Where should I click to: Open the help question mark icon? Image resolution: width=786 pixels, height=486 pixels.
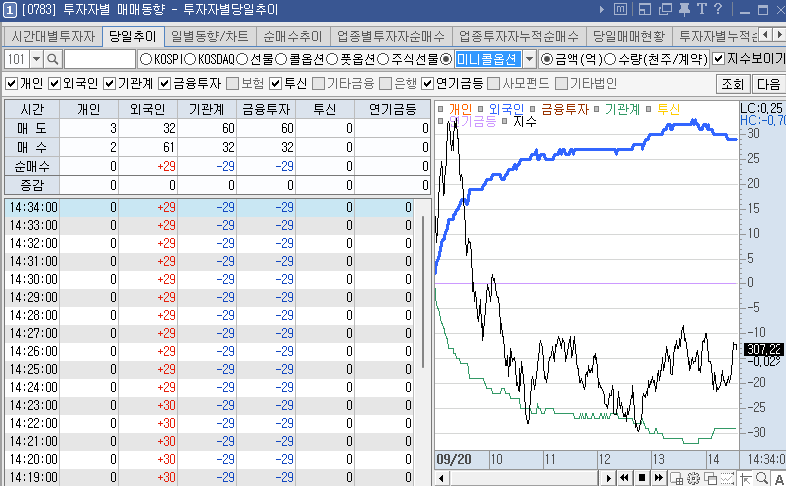718,9
